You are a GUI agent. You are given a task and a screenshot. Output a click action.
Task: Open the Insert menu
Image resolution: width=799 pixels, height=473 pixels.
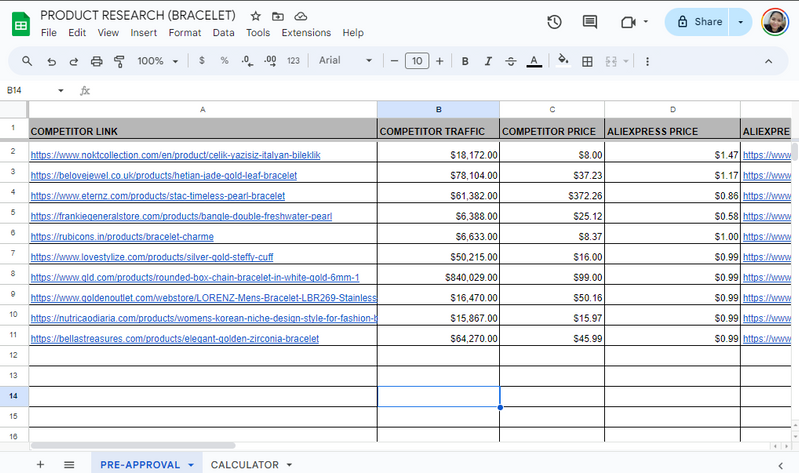144,33
